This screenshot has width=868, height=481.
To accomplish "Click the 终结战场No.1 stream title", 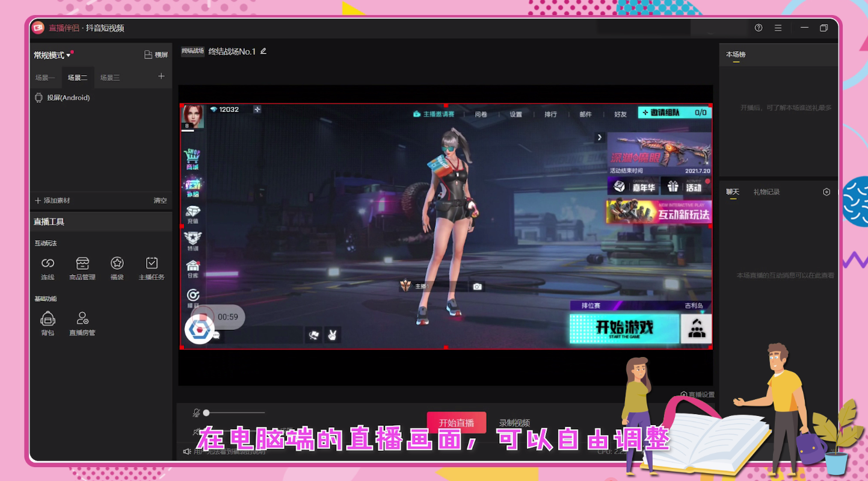I will click(232, 52).
